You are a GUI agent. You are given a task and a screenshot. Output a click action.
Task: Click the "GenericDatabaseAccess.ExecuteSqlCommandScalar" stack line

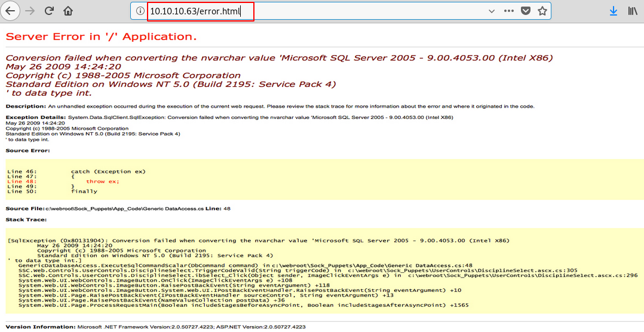click(x=245, y=266)
